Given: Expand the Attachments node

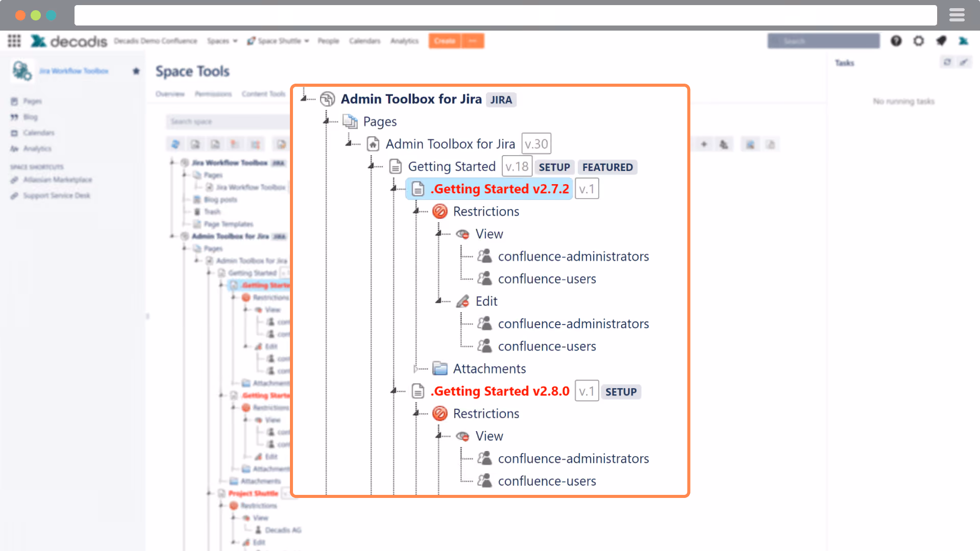Looking at the screenshot, I should pos(416,368).
